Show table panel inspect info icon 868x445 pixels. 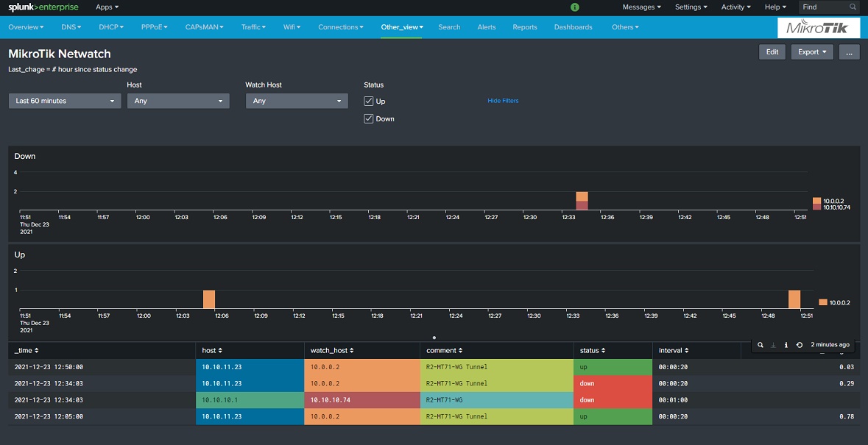786,344
